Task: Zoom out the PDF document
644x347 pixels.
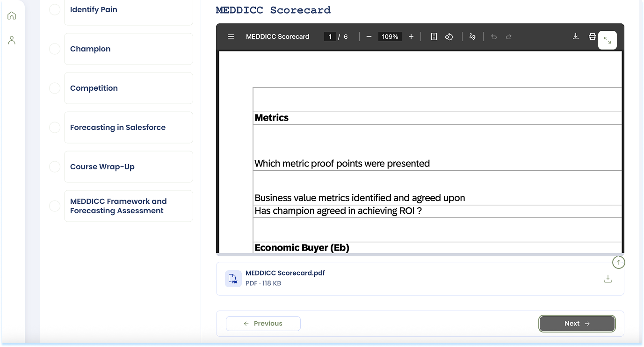Action: point(369,36)
